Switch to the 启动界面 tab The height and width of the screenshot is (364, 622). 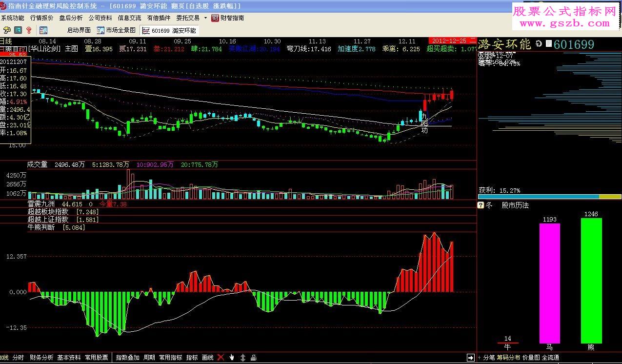pyautogui.click(x=79, y=30)
